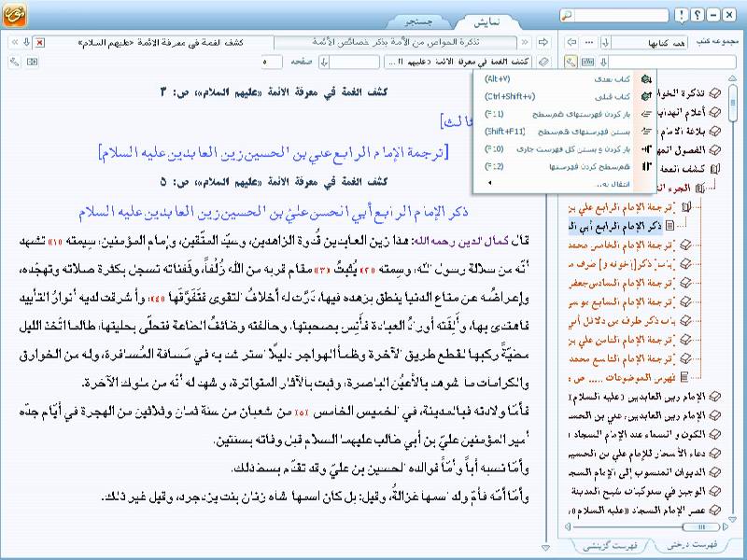Choose کتاب بعدی (Alt+V) from the menu
The width and height of the screenshot is (747, 560).
point(565,79)
